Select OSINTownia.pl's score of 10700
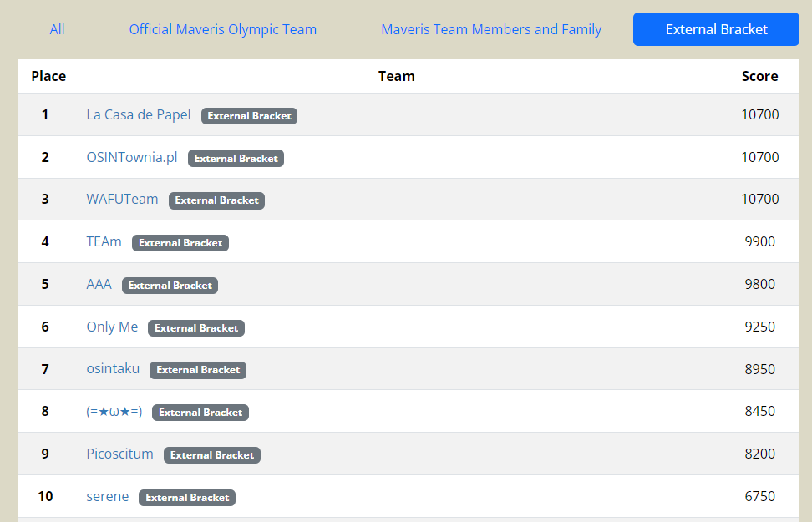 (759, 157)
